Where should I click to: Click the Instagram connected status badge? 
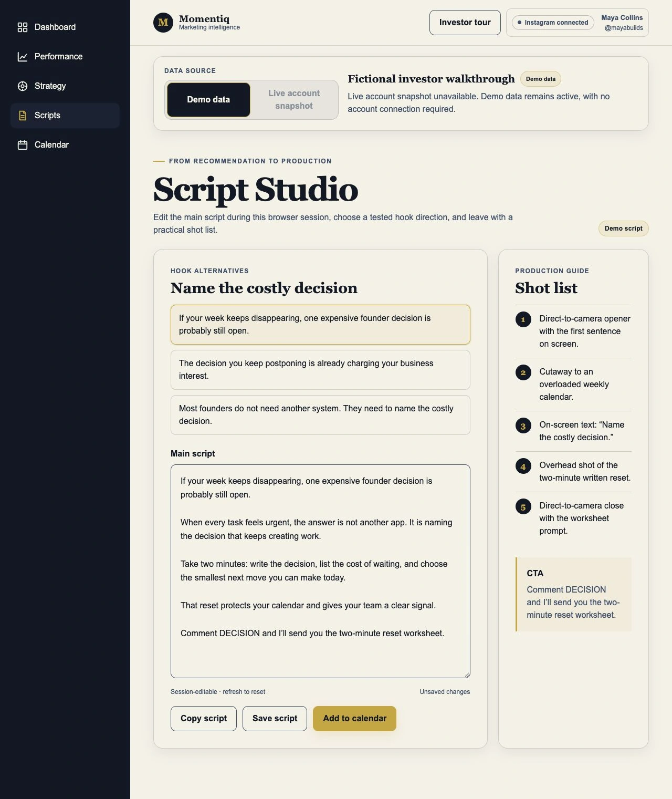pos(553,23)
